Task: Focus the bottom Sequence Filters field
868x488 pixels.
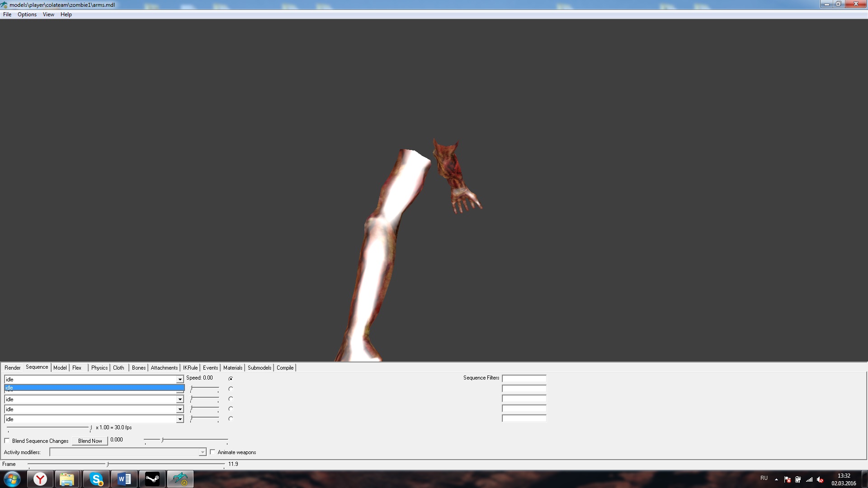Action: (524, 418)
